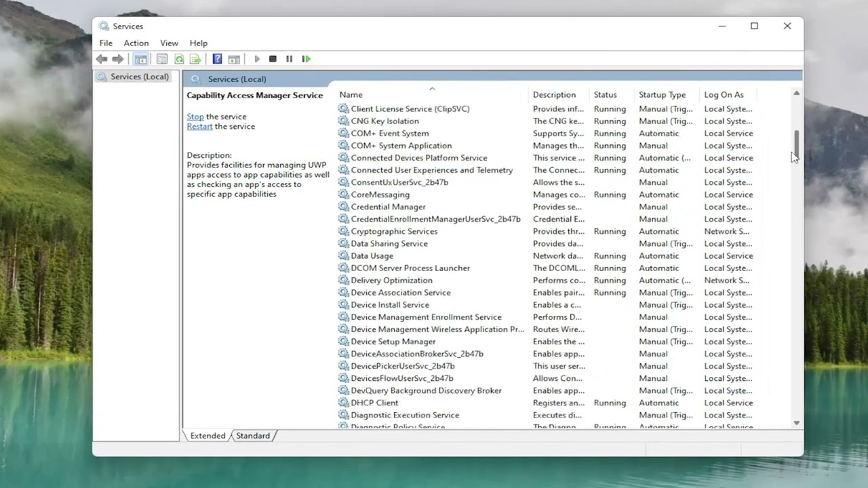Click gear icon of DHCP Client
Screen dimensions: 868x488
tap(344, 403)
